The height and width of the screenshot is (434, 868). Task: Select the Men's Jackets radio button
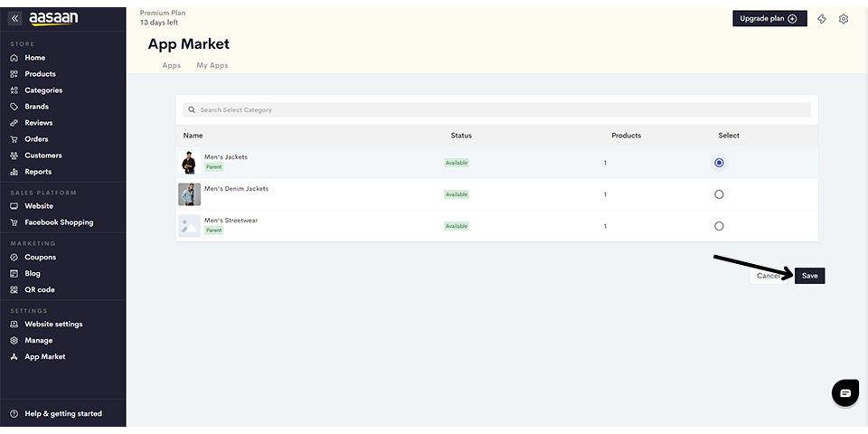click(719, 163)
